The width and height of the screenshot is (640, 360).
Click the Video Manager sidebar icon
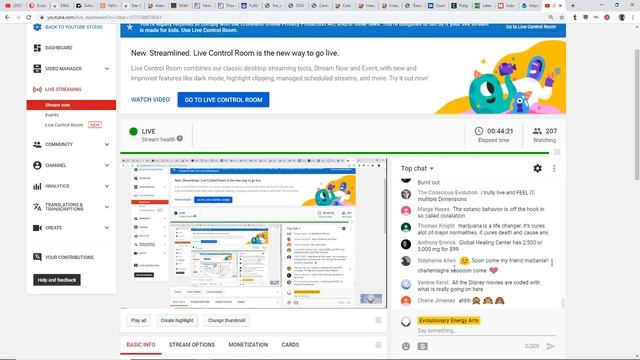(x=37, y=69)
